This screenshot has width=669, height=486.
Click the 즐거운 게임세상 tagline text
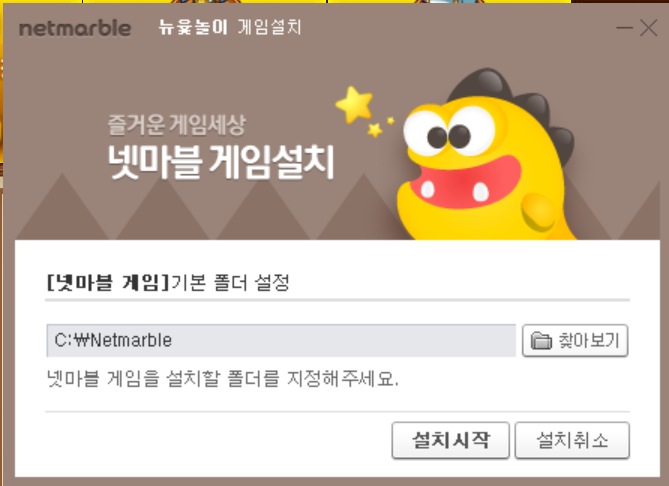point(176,125)
